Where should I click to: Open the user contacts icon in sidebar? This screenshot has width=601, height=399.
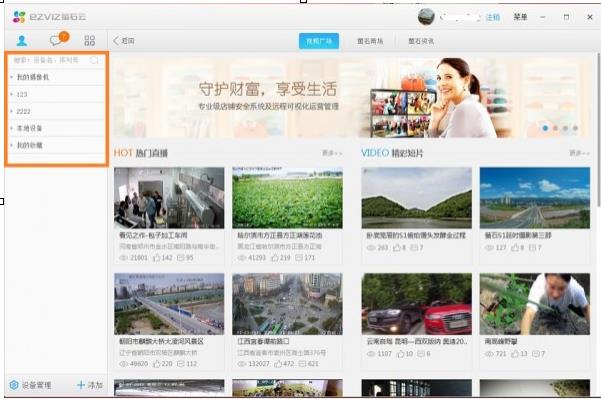click(22, 40)
